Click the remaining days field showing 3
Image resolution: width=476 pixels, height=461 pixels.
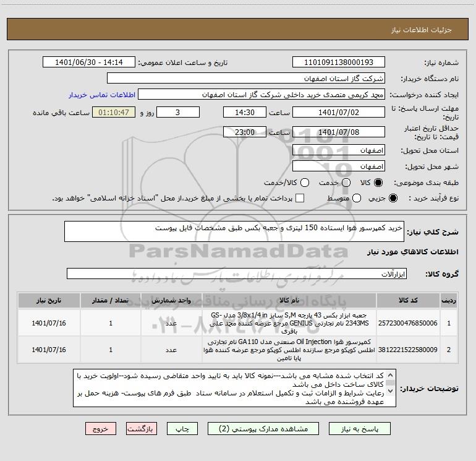[x=178, y=112]
